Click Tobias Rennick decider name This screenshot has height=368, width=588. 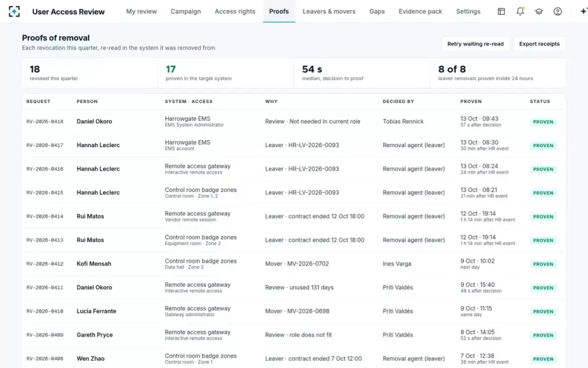(x=403, y=122)
